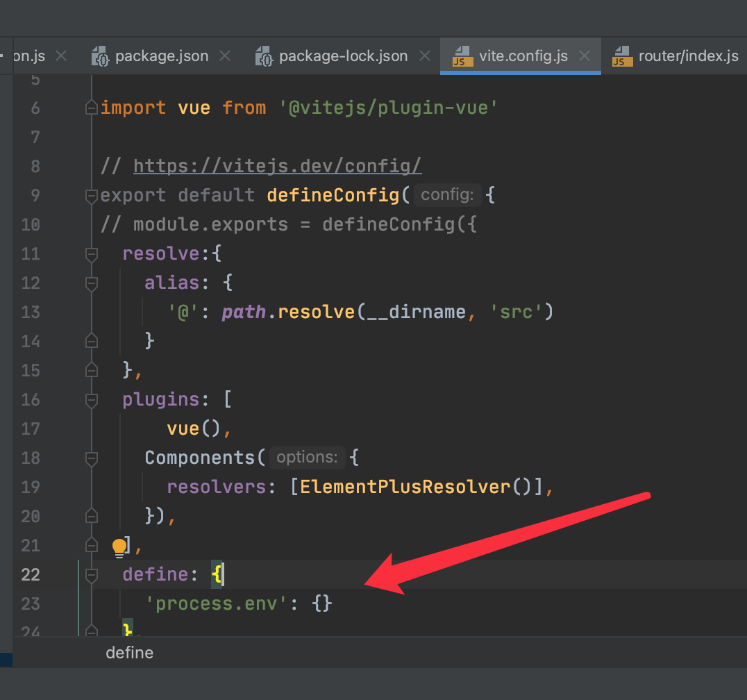Viewport: 747px width, 700px height.
Task: Click the define breadcrumb at the bottom
Action: [x=129, y=653]
